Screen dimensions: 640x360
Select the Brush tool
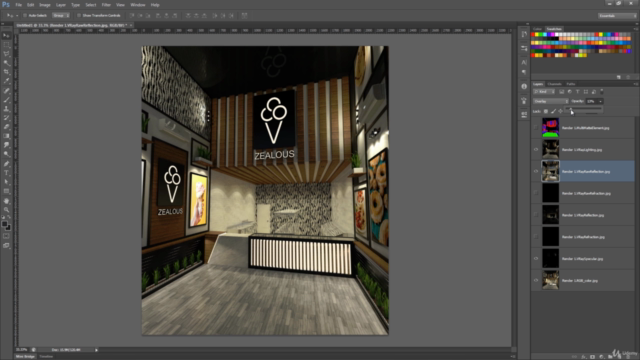6,100
